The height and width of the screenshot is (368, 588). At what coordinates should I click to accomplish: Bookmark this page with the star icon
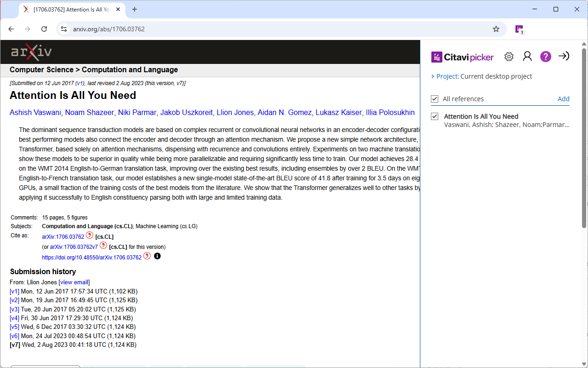496,29
